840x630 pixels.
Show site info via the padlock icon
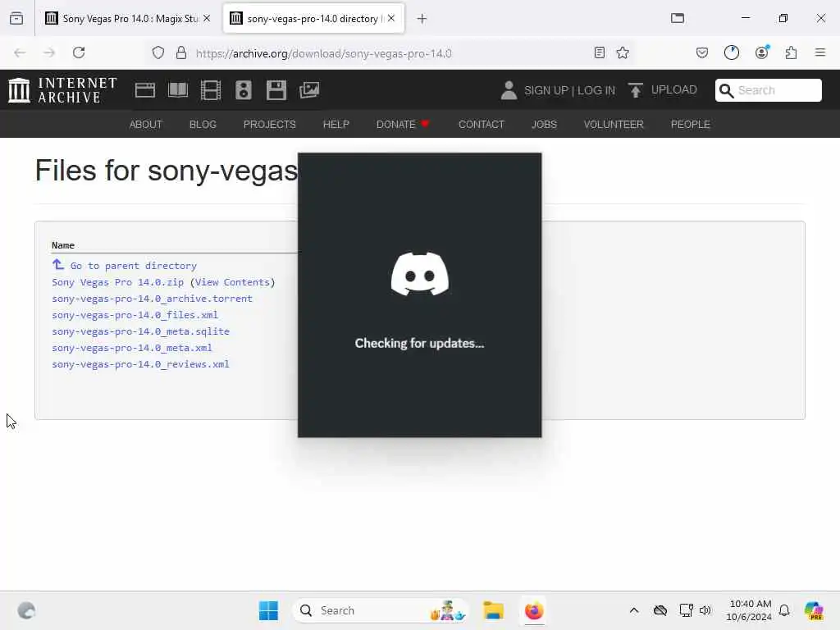(181, 52)
